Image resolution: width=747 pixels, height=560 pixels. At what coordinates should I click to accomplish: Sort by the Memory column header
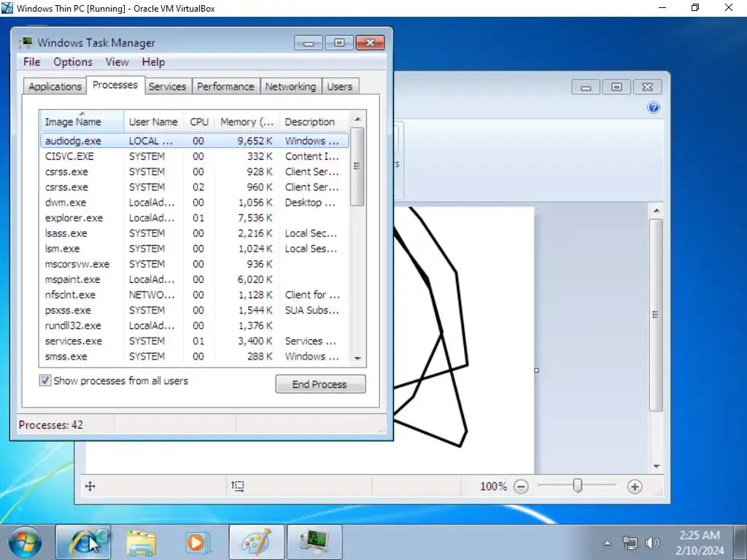pyautogui.click(x=247, y=122)
